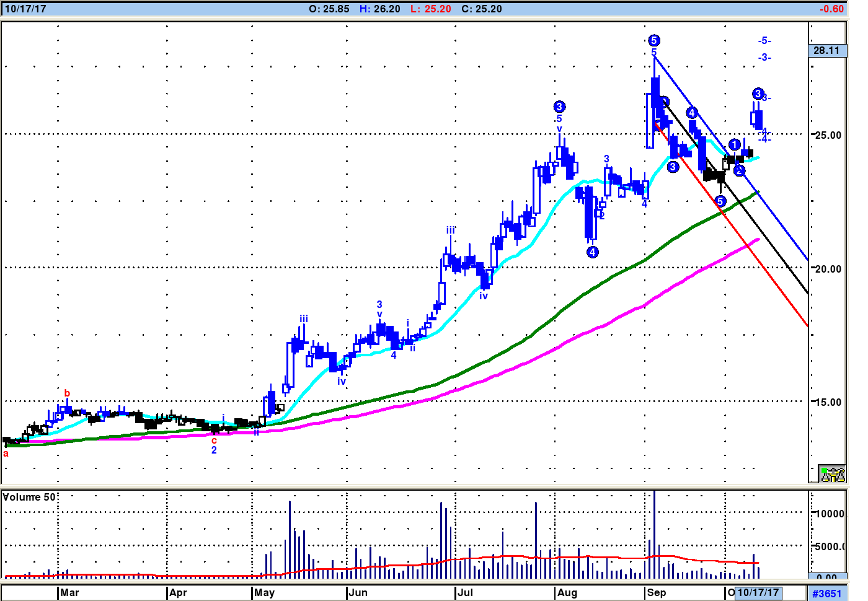Select the circled 4 marker below August low
Viewport: 868px width, 601px height.
click(x=593, y=252)
